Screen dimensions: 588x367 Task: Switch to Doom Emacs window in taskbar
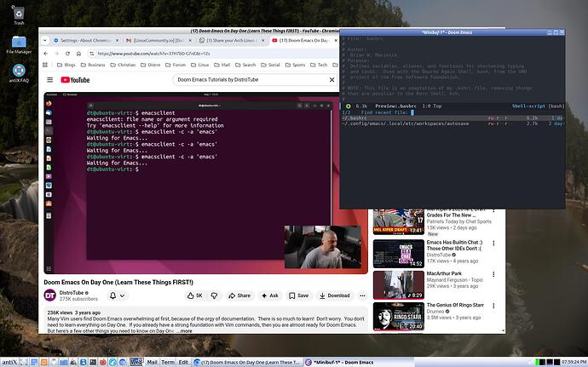point(359,363)
